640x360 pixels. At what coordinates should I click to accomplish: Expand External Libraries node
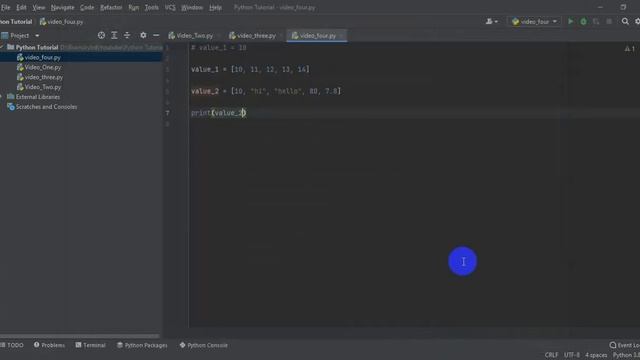[1, 97]
